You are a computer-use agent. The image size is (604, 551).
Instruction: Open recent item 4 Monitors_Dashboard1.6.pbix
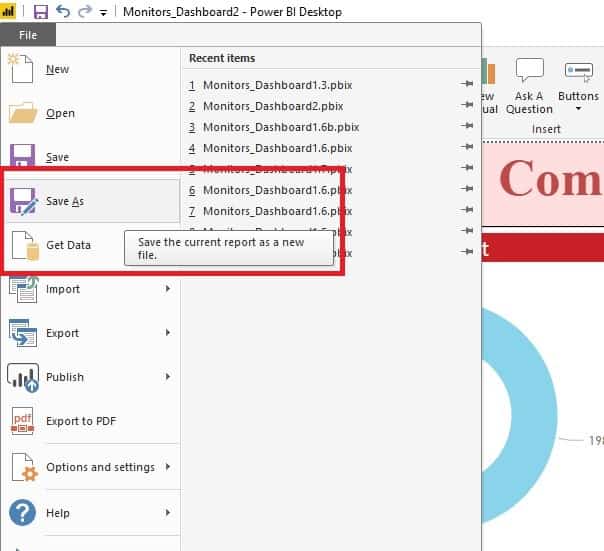pos(277,148)
